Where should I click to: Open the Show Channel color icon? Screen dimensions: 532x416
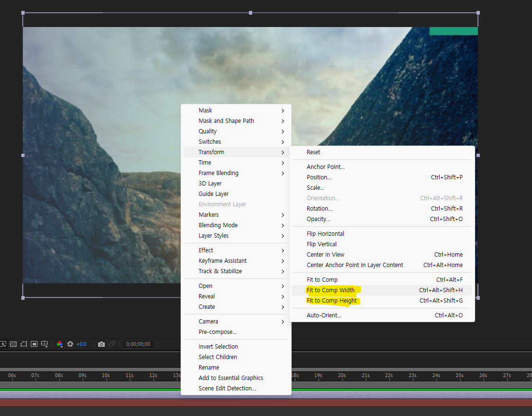[x=60, y=344]
